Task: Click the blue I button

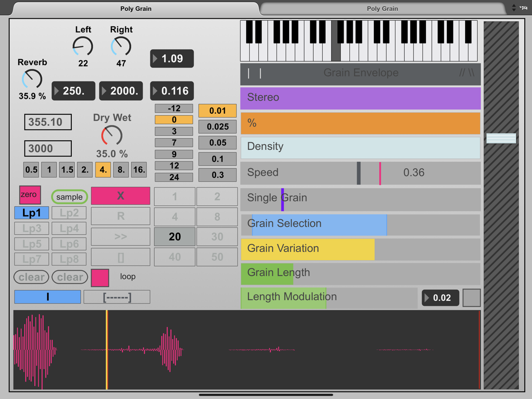Action: pyautogui.click(x=48, y=297)
